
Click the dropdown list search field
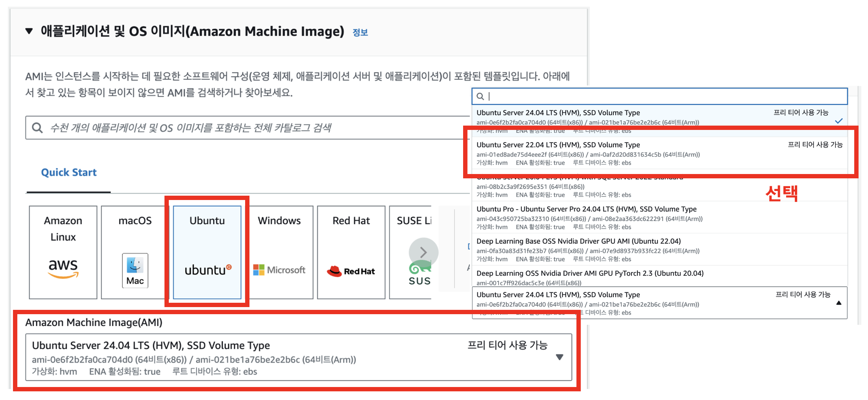tap(659, 96)
